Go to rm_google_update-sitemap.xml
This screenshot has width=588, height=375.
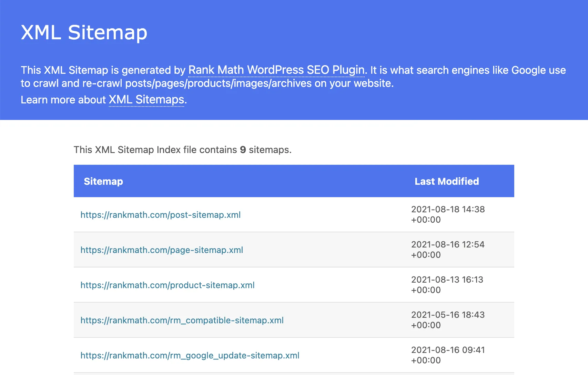190,355
